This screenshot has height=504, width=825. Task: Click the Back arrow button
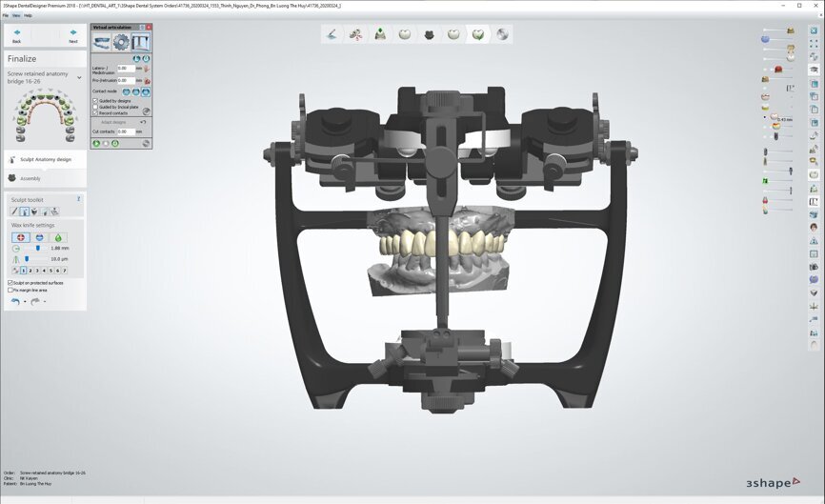pyautogui.click(x=17, y=35)
